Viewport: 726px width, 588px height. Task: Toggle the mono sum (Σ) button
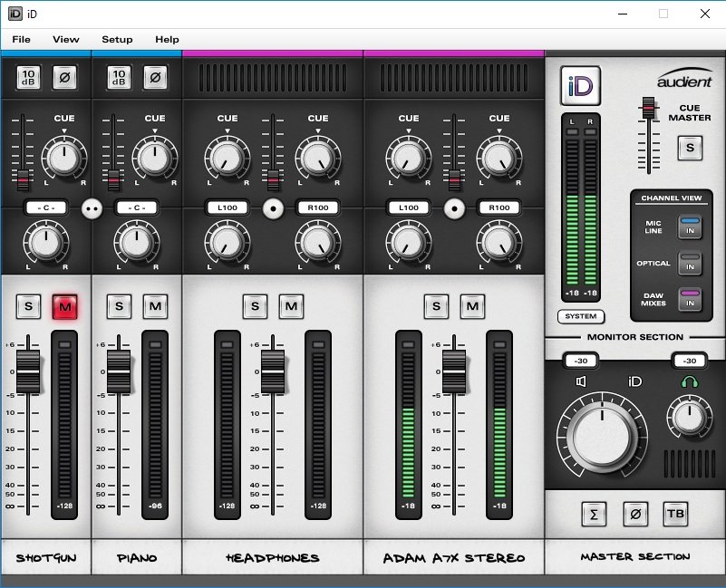(x=594, y=514)
